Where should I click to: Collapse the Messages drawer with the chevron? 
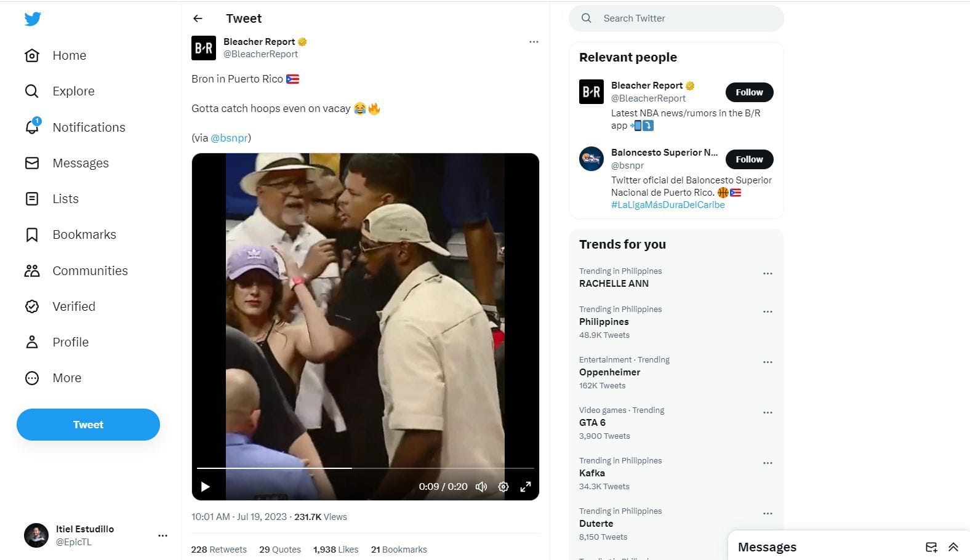[953, 546]
